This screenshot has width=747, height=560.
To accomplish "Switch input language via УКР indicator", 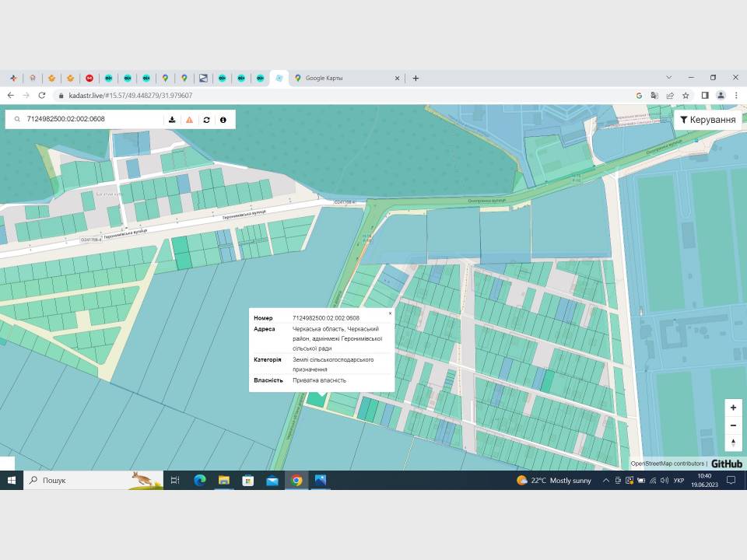I will 679,481.
